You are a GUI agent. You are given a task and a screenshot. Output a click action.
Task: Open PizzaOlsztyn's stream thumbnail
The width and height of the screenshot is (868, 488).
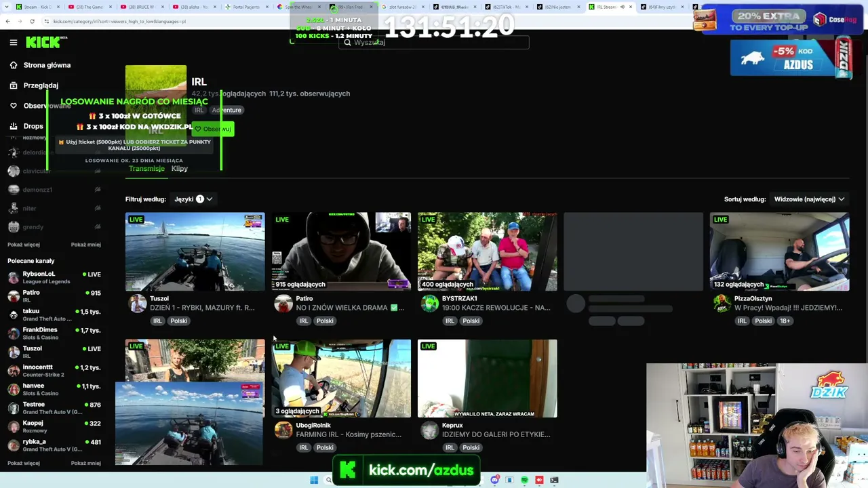pyautogui.click(x=779, y=251)
